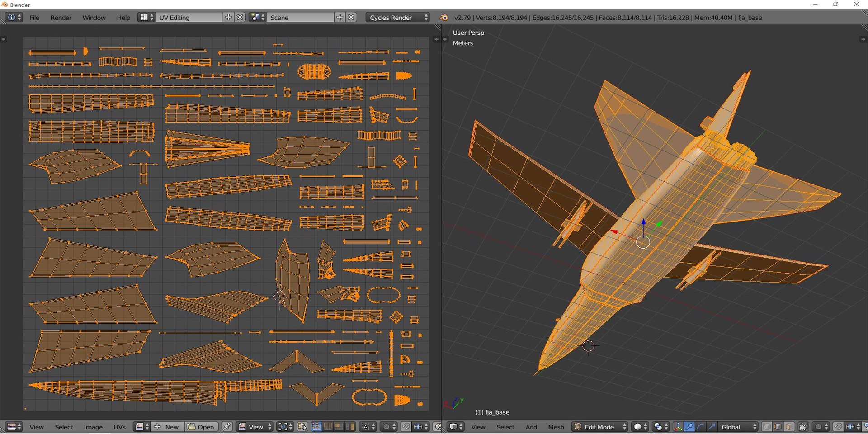Select UV island selection mode
Screen dimensions: 868x434
click(350, 427)
